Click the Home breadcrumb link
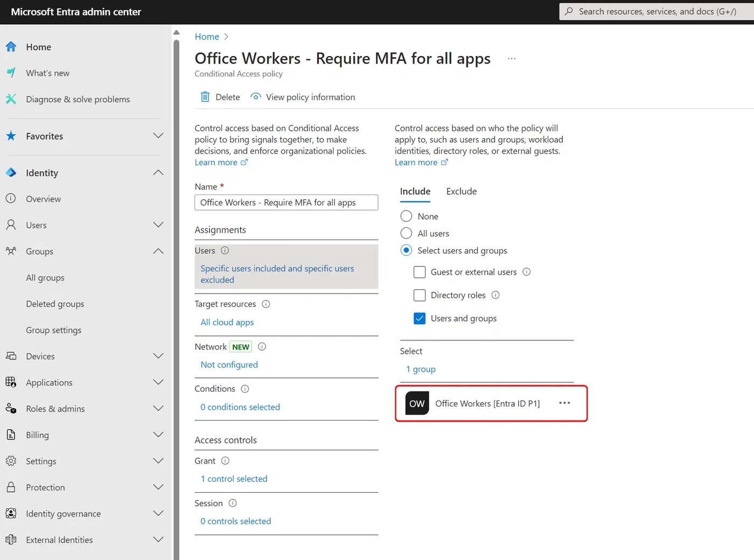 (x=207, y=37)
